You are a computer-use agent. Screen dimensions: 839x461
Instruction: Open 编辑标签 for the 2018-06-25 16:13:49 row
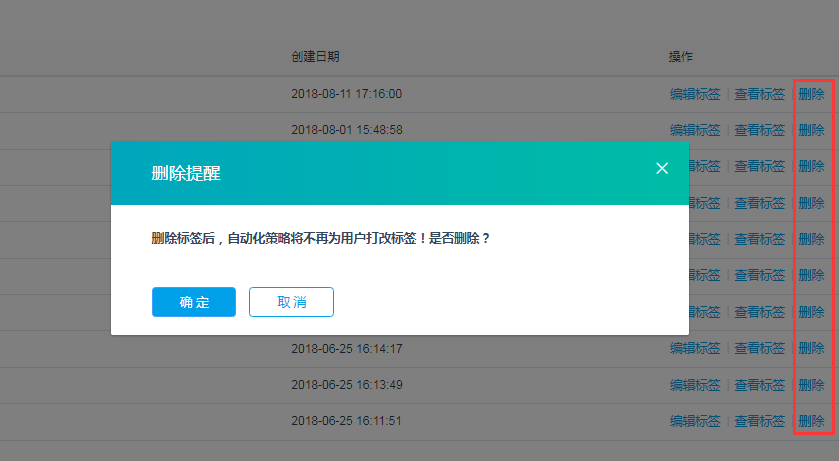pyautogui.click(x=695, y=385)
